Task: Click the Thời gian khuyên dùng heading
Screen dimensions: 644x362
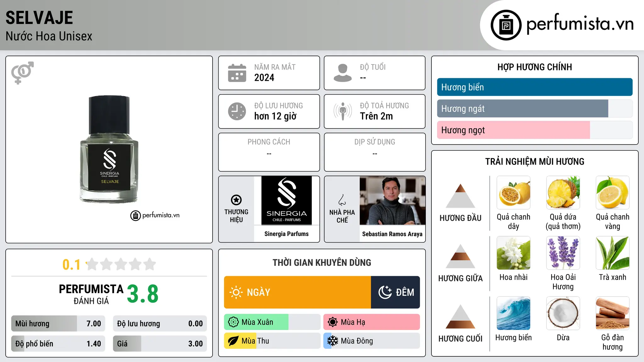Action: click(322, 262)
